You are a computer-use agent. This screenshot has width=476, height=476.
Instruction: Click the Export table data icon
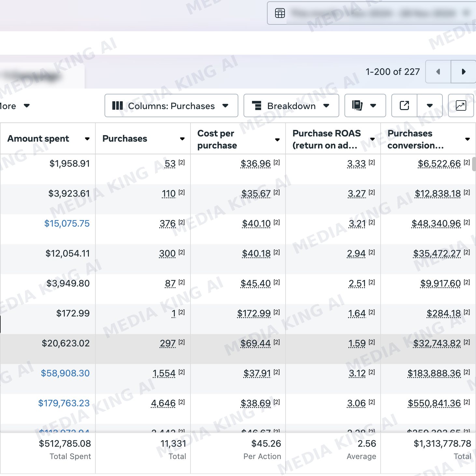tap(404, 105)
